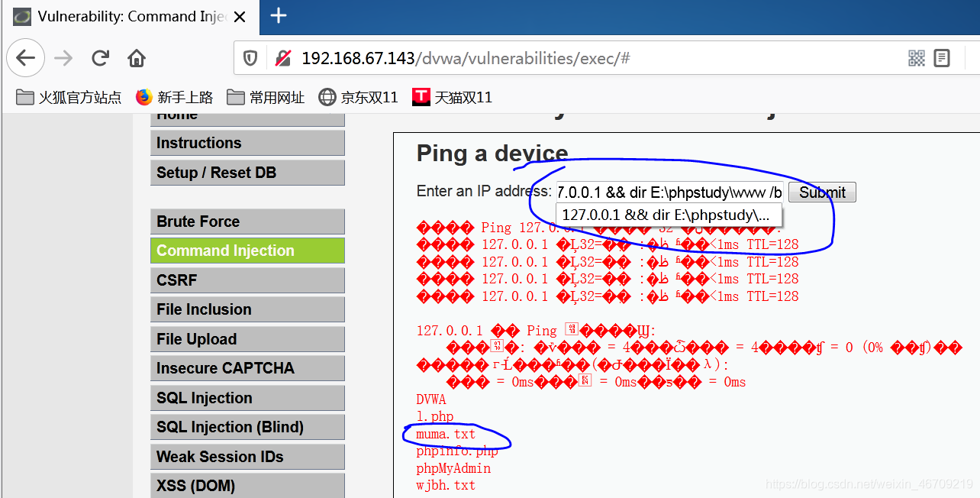Reload the current page

pos(100,58)
